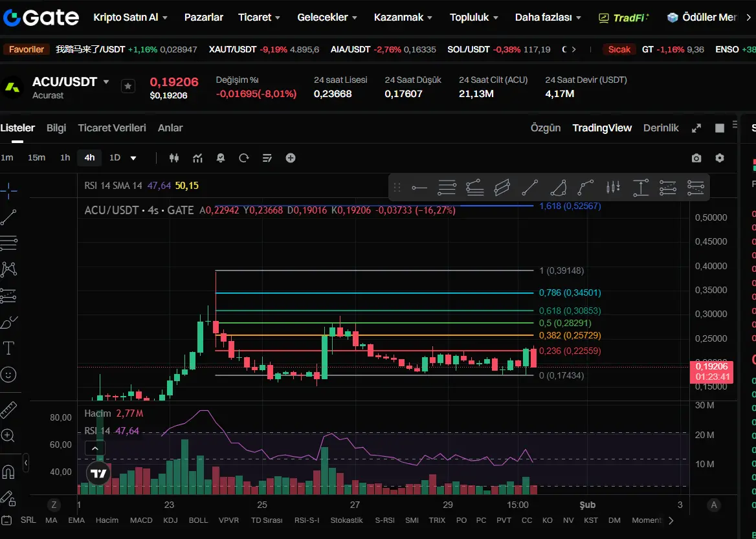Open the Gelecekler dropdown menu
The height and width of the screenshot is (539, 756).
[x=328, y=17]
